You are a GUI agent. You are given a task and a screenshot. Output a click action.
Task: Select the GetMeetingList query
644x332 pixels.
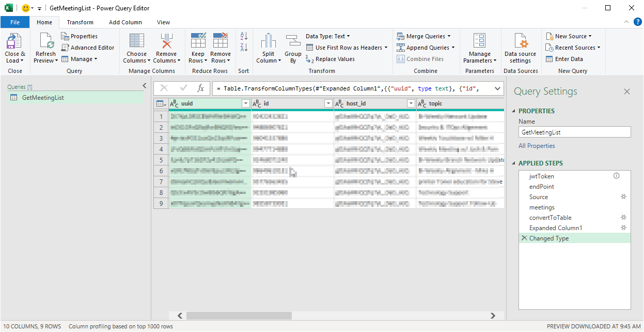(x=76, y=98)
